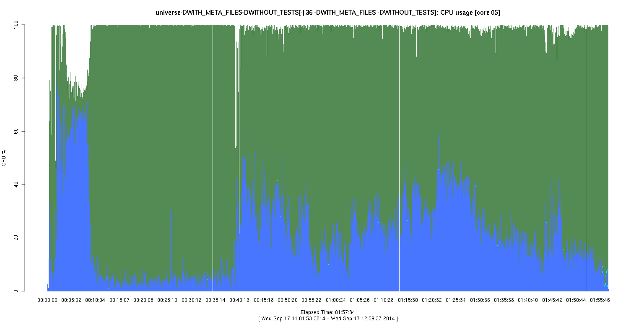Click the x-axis label 00:10:04
This screenshot has height=322, width=644.
pos(95,300)
